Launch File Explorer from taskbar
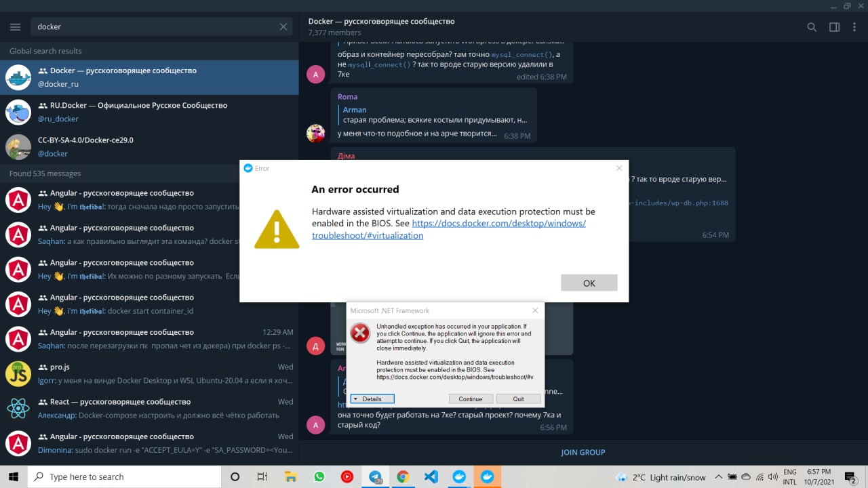 (x=291, y=476)
